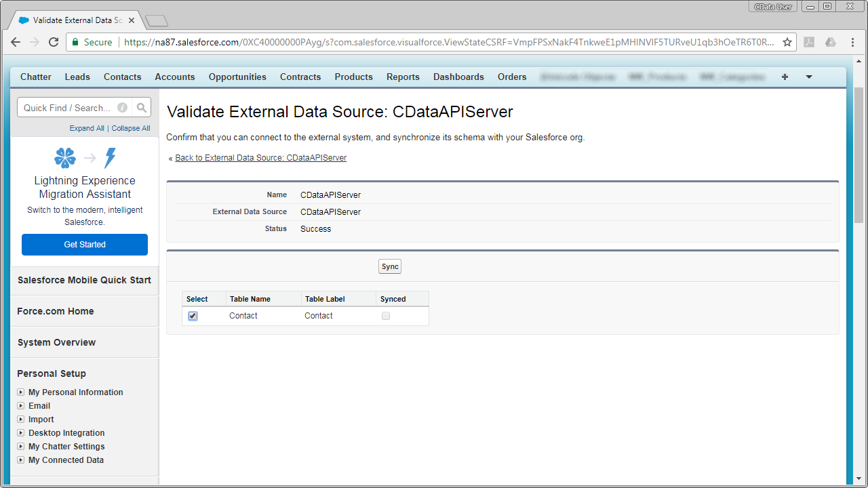
Task: Open Chrome's three-dot menu
Action: coord(852,41)
